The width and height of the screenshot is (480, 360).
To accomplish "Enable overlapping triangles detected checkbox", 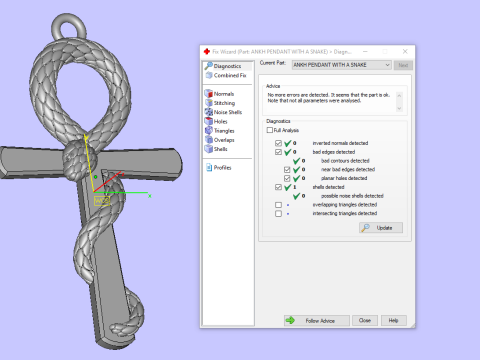I will pyautogui.click(x=278, y=205).
